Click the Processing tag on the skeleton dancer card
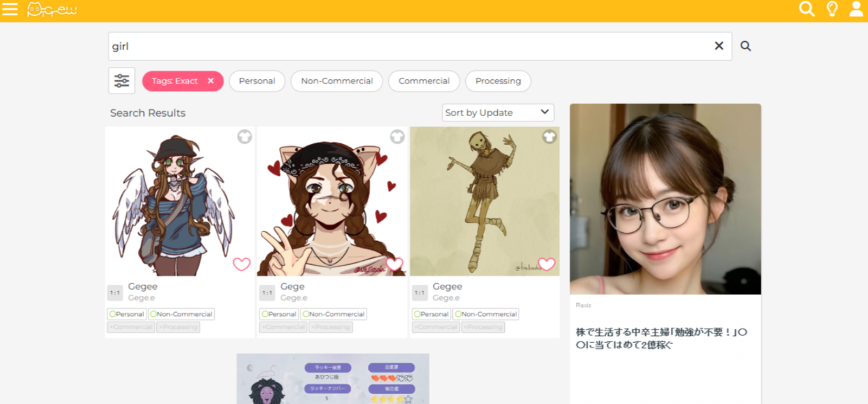Image resolution: width=868 pixels, height=404 pixels. point(483,327)
